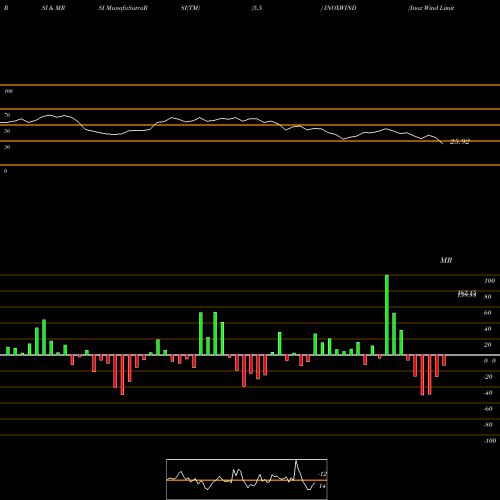Click the MR axis label 100 on right

pos(489,281)
